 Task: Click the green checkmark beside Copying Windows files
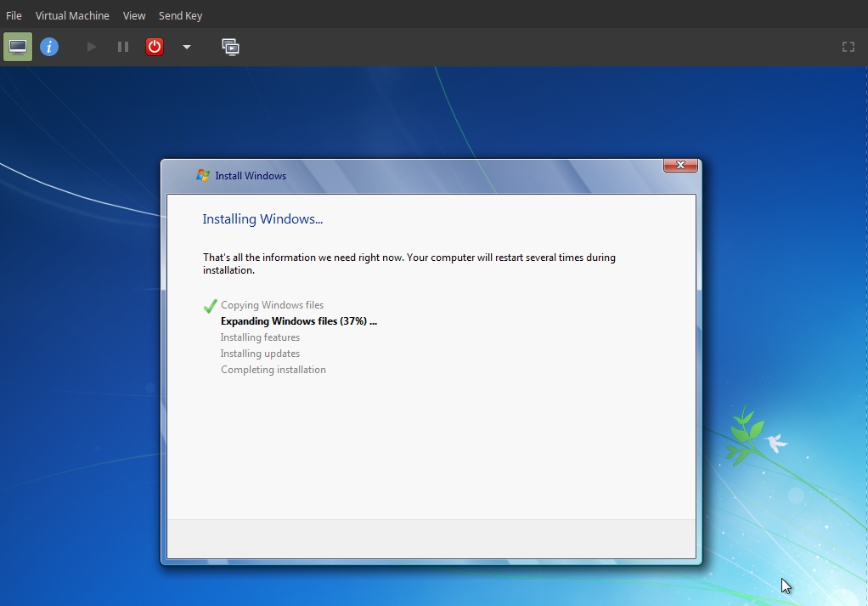click(x=211, y=306)
